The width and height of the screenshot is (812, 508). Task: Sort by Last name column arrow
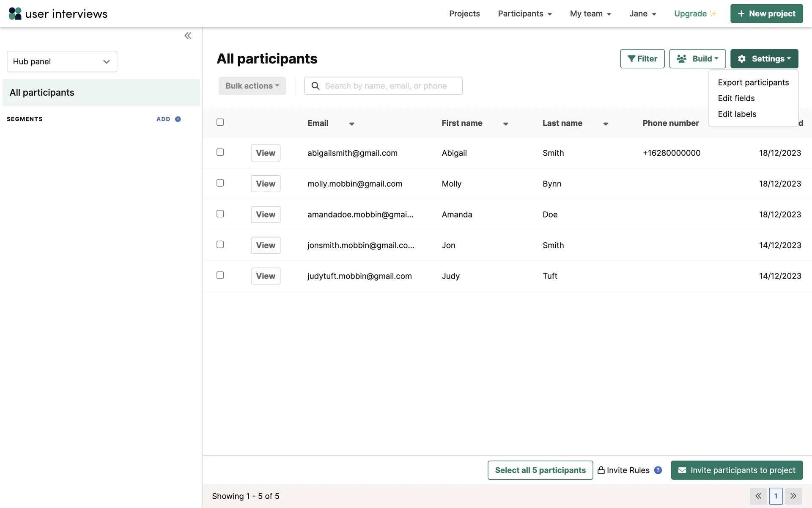click(606, 124)
